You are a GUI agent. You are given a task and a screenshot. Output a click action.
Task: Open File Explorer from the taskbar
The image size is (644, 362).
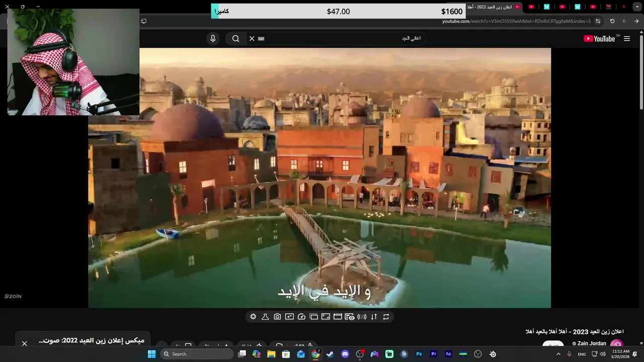pyautogui.click(x=271, y=354)
